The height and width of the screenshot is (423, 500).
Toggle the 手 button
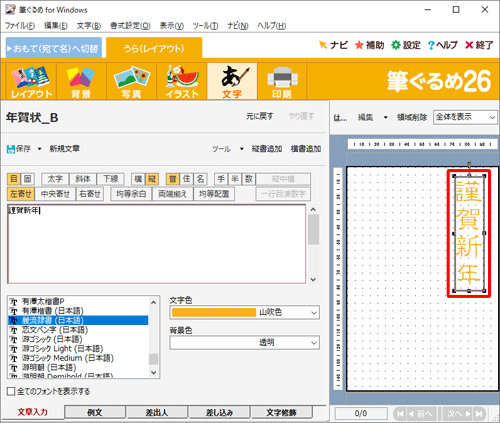point(221,179)
